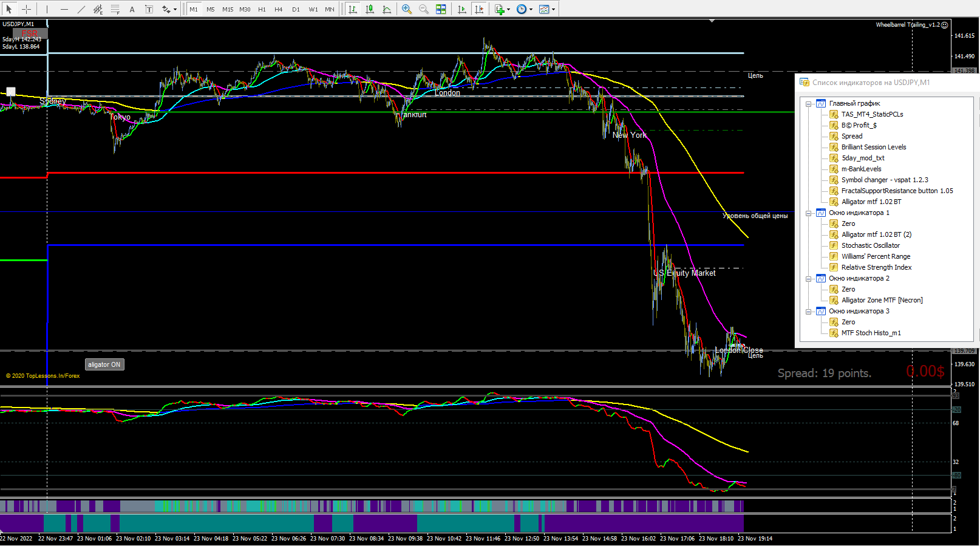Switch chart to line chart icon
Screen dimensions: 980x546
387,9
